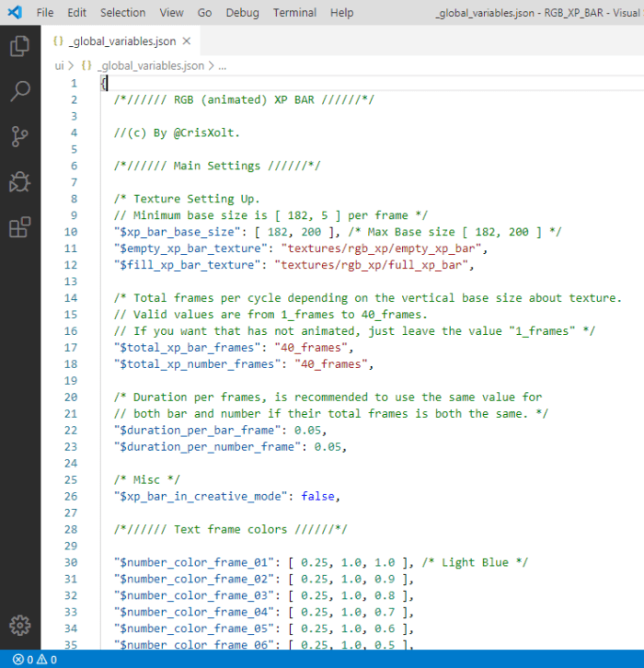Image resolution: width=644 pixels, height=668 pixels.
Task: Open the Extensions view icon
Action: 19,227
